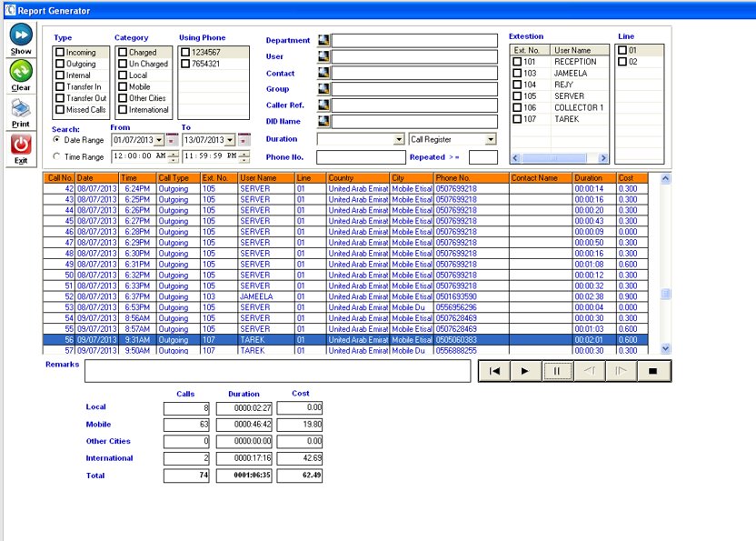The width and height of the screenshot is (756, 541).
Task: Sort by Cost column header
Action: tap(632, 178)
